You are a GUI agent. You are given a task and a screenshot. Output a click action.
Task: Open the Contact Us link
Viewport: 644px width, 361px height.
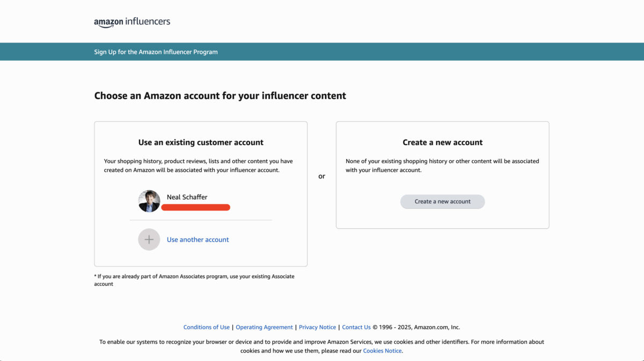pos(356,327)
